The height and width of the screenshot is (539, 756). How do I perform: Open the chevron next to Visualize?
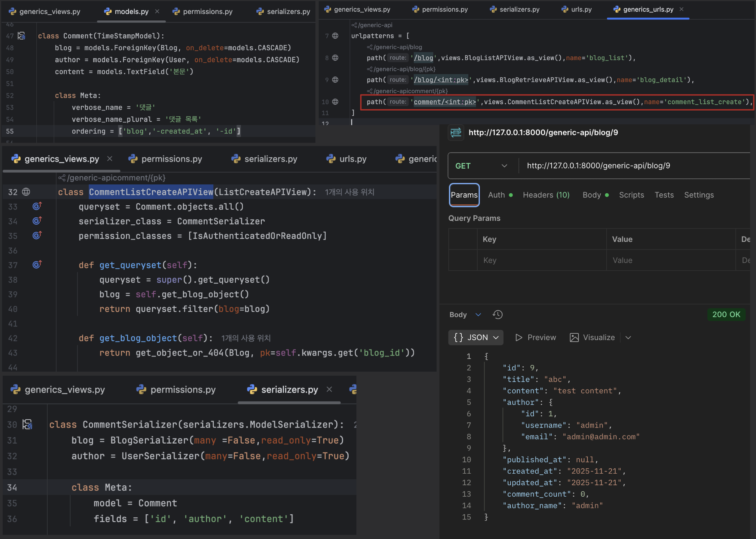pos(628,338)
